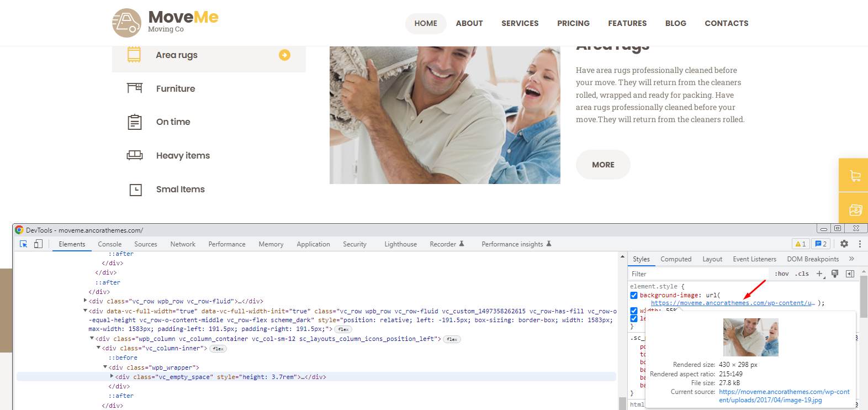Viewport: 868px width, 410px height.
Task: Open the Application tab
Action: (x=313, y=244)
